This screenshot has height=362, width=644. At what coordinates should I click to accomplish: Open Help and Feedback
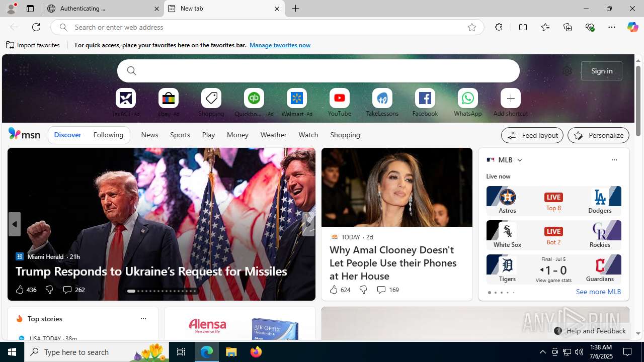tap(590, 331)
